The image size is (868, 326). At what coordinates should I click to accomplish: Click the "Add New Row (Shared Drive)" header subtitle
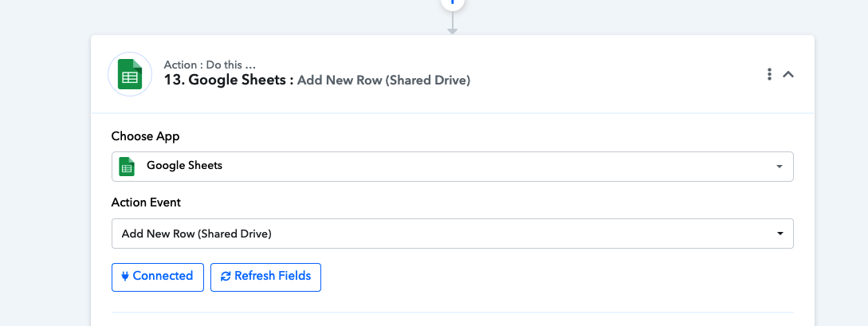tap(383, 81)
